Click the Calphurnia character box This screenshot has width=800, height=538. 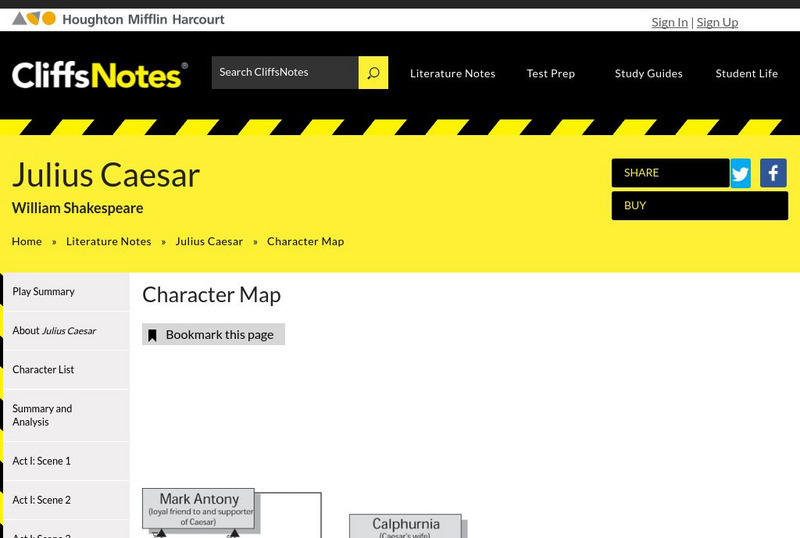pos(406,526)
